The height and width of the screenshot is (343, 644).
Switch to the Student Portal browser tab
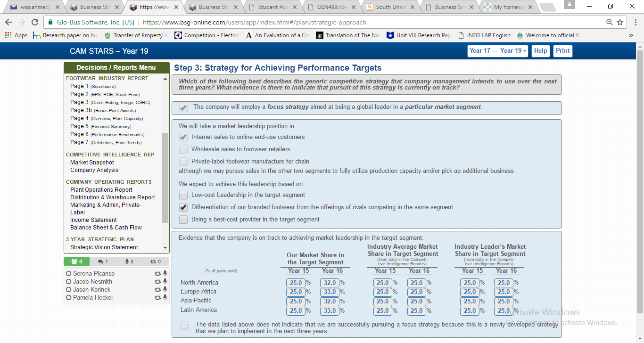click(272, 7)
